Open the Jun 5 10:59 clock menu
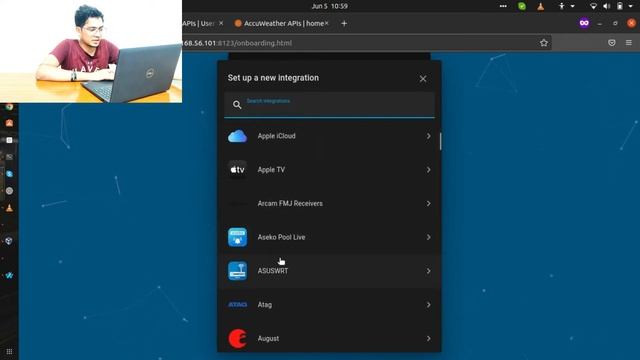 click(329, 6)
